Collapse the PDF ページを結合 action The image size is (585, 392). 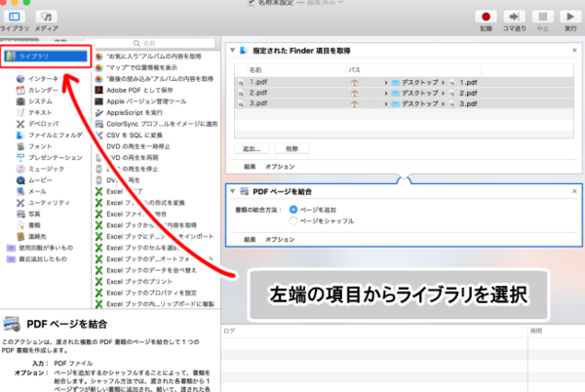point(233,193)
